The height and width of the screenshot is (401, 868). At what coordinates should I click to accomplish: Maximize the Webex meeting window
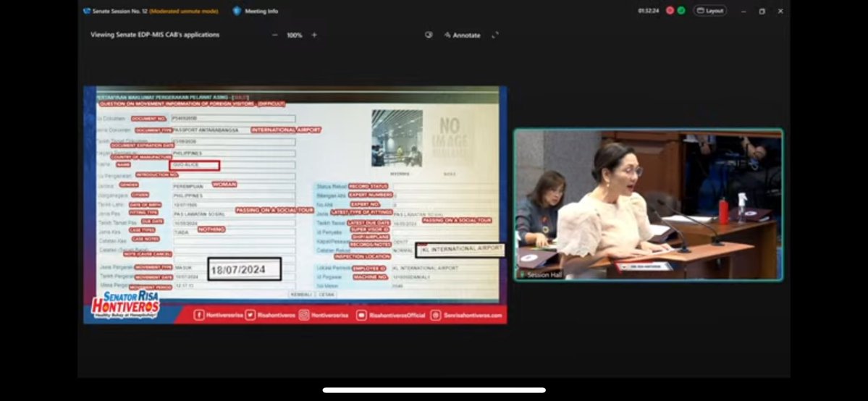762,11
